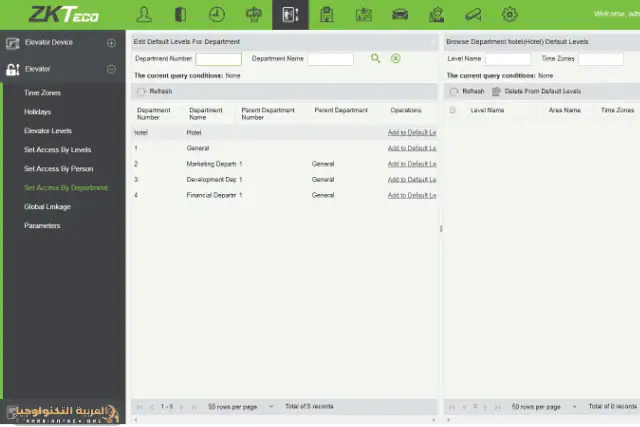Select the Development Department row name
Screen dimensions: 640x427
[x=211, y=180]
